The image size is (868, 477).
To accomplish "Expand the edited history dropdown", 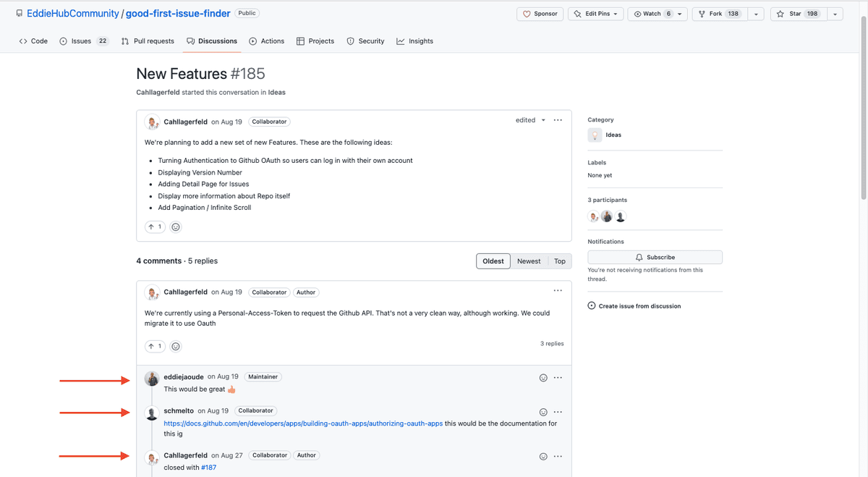I will pos(530,120).
